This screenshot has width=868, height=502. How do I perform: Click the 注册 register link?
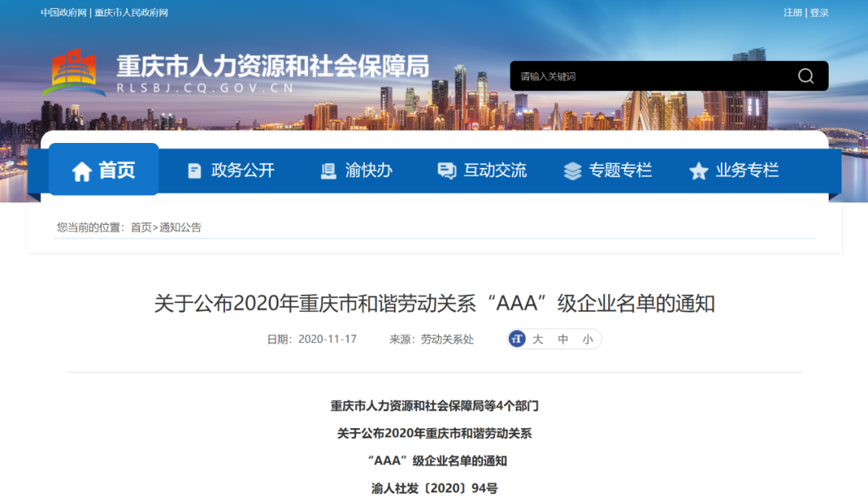click(792, 13)
